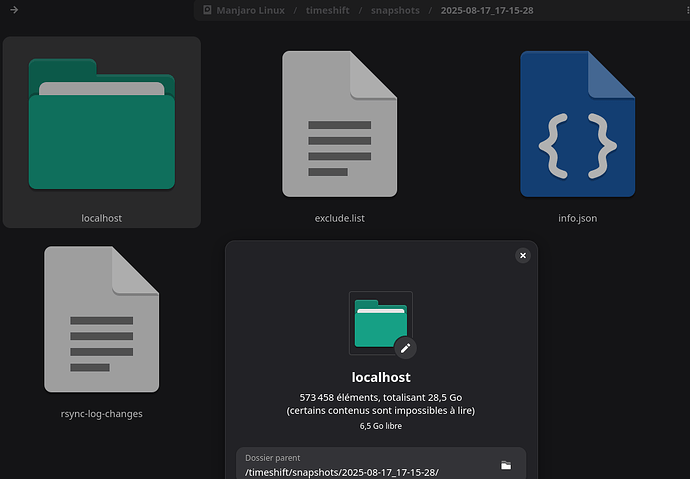690x479 pixels.
Task: Go to Manjaro Linux in path bar
Action: pyautogui.click(x=250, y=10)
